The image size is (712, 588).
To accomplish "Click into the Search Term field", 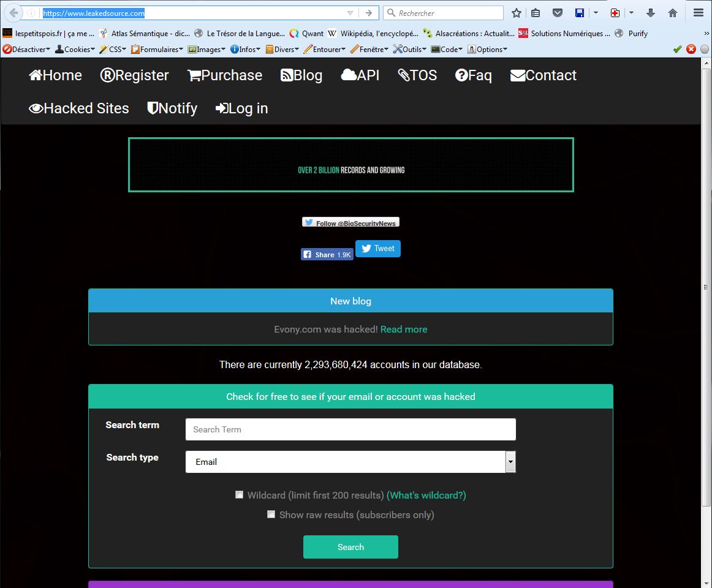I will tap(350, 429).
